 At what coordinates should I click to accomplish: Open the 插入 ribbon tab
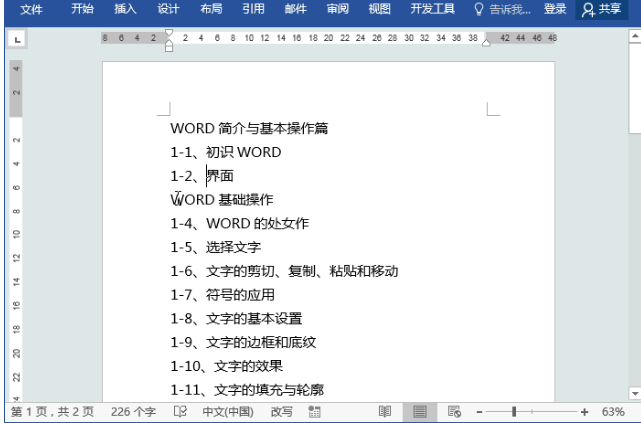click(x=125, y=9)
